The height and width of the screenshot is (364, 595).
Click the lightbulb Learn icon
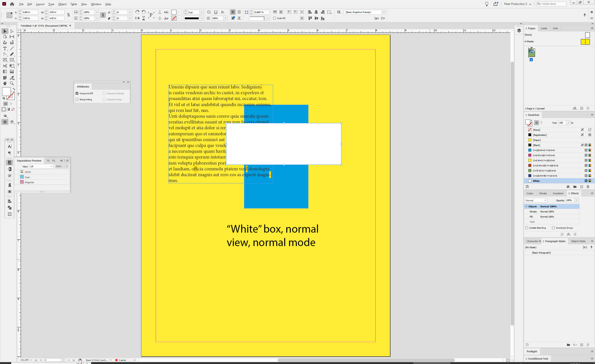[x=487, y=4]
